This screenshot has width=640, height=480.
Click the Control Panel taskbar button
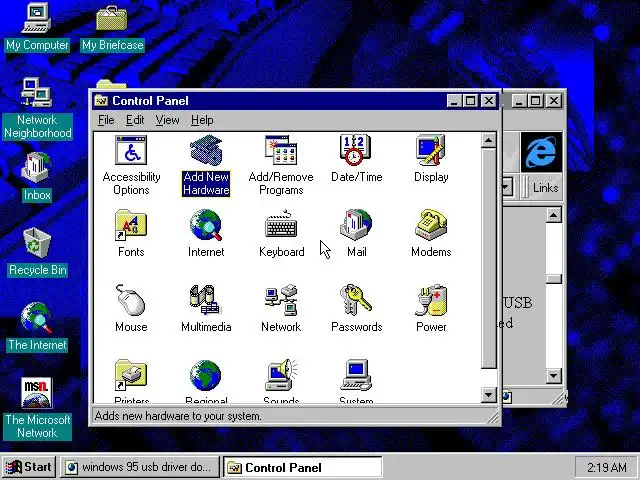(302, 467)
